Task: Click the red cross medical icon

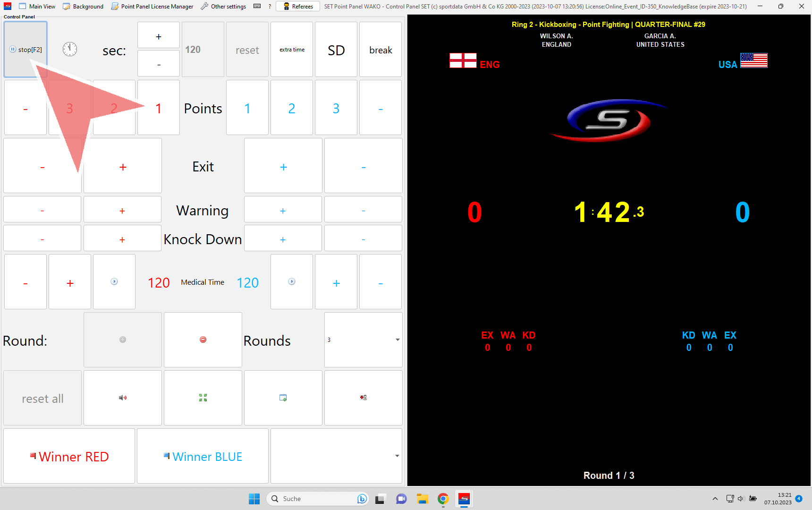Action: 363,398
